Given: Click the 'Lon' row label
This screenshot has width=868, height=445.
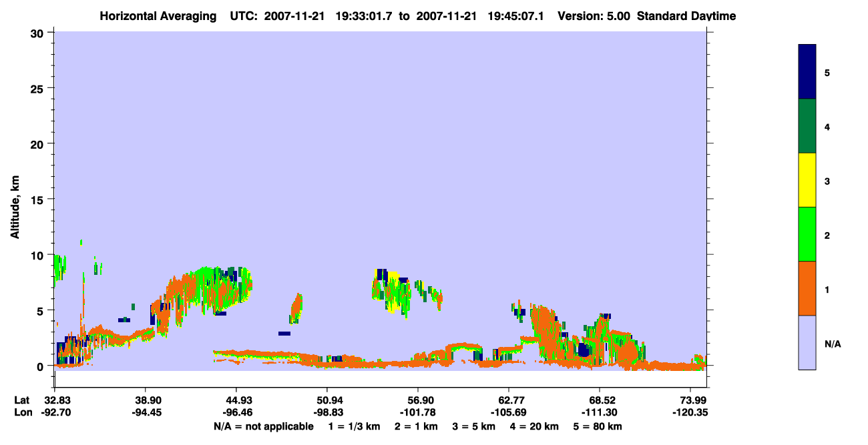Looking at the screenshot, I should tap(23, 412).
